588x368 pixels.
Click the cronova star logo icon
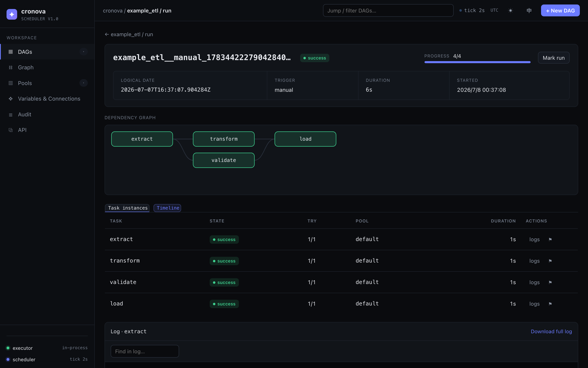pyautogui.click(x=12, y=14)
